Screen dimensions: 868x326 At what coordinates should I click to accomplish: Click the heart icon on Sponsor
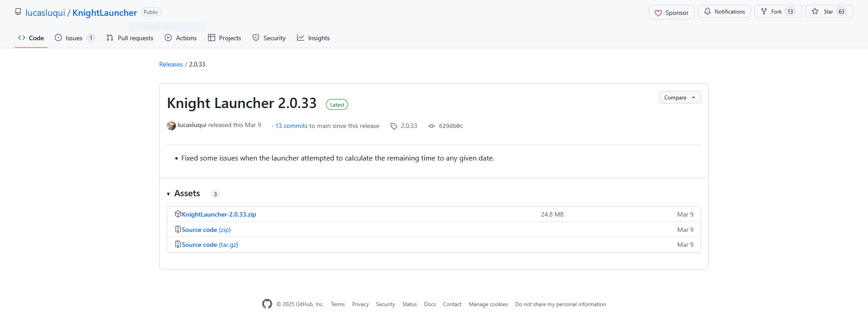(x=658, y=13)
